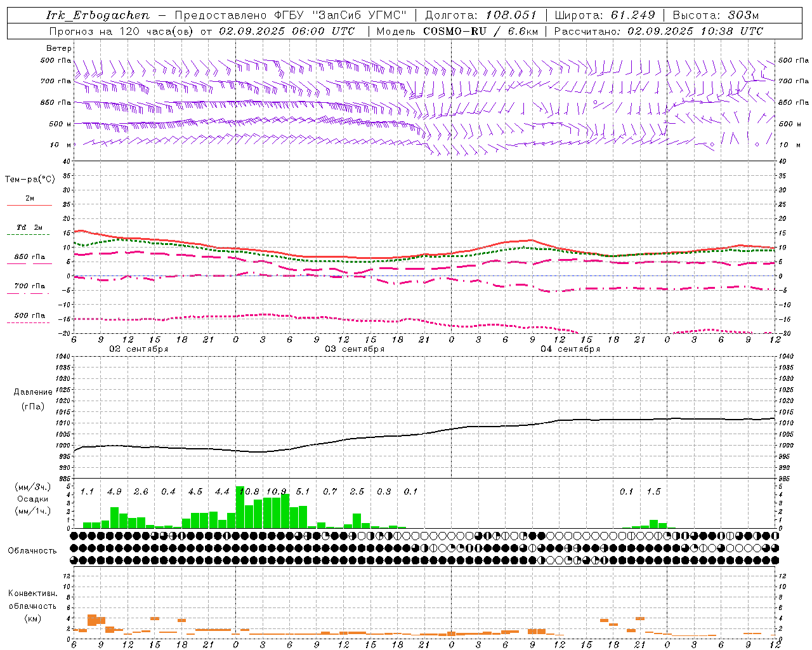Click the Давление pressure panel label
This screenshot has width=812, height=650.
(x=33, y=392)
